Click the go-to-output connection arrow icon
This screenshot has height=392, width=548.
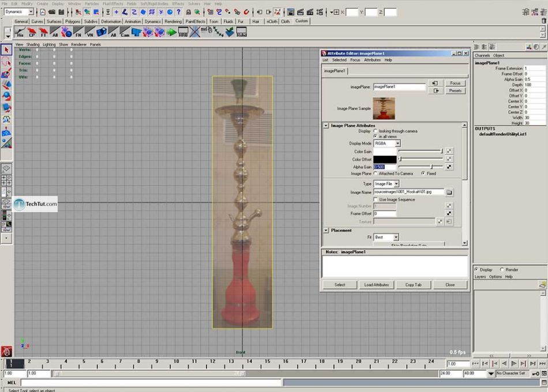[x=436, y=91]
